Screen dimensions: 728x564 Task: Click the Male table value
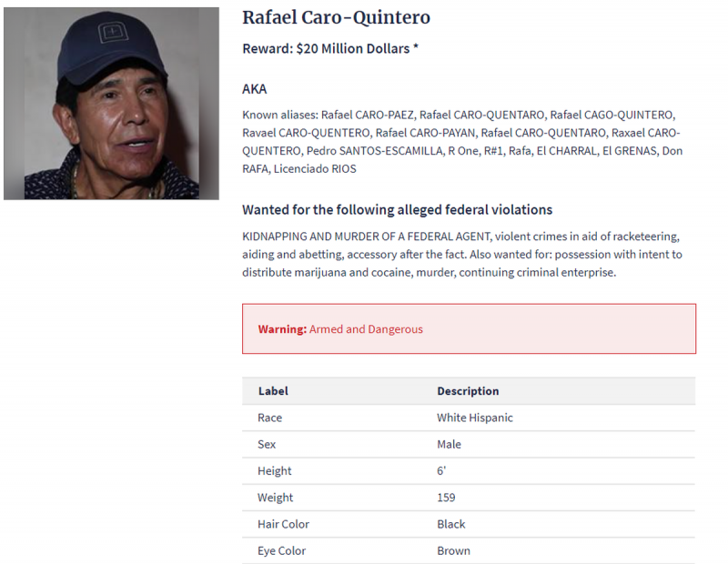tap(450, 445)
